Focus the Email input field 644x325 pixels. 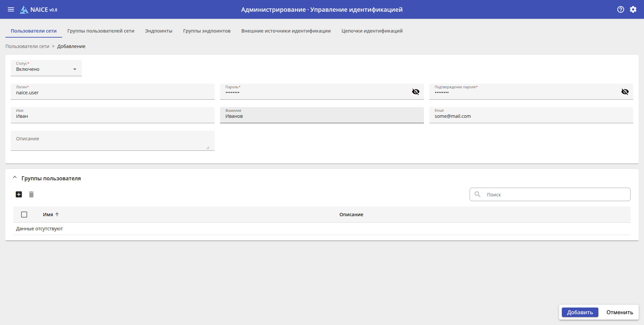click(x=531, y=117)
